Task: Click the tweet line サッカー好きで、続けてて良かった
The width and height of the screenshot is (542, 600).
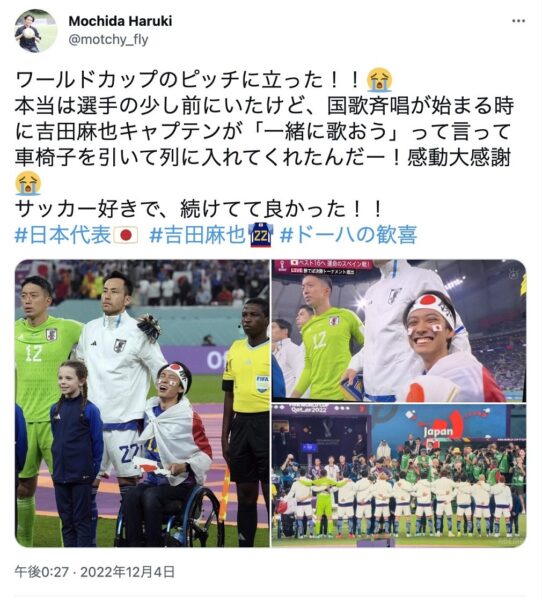Action: pyautogui.click(x=199, y=209)
